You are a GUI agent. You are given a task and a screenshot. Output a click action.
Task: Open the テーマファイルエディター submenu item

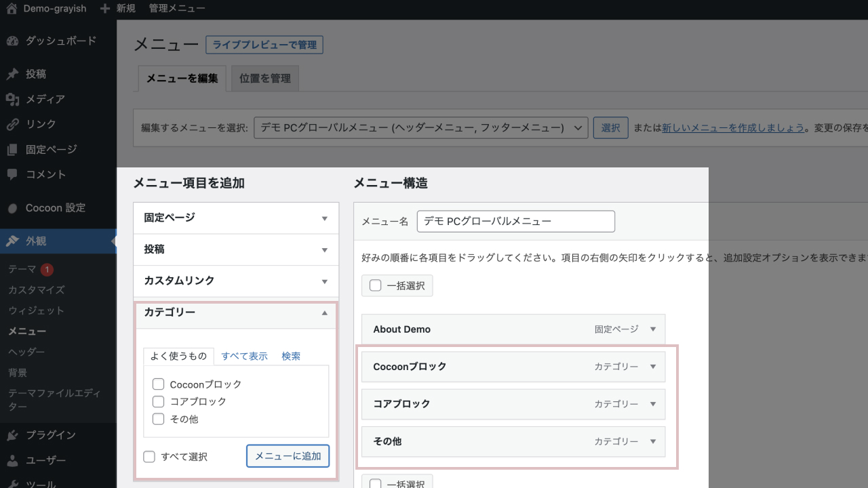54,400
